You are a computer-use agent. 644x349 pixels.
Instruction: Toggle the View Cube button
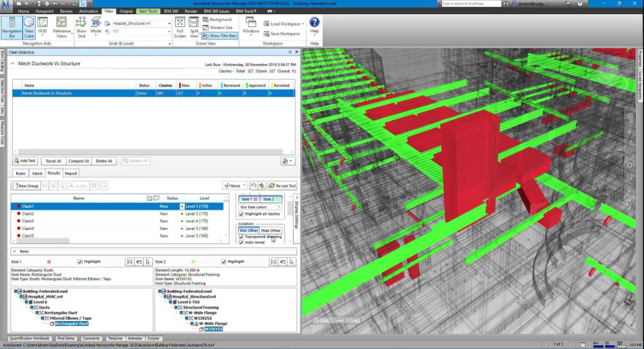coord(29,28)
